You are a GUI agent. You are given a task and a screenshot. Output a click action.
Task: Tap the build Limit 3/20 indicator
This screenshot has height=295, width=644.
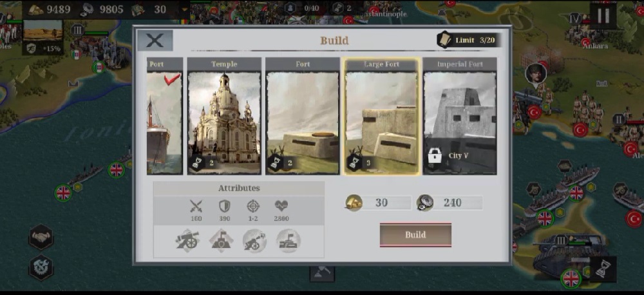(469, 41)
